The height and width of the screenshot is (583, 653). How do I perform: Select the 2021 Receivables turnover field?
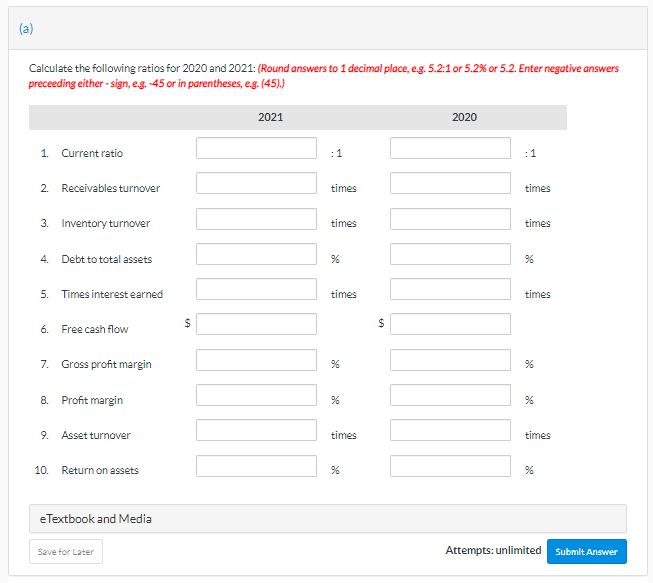(256, 183)
